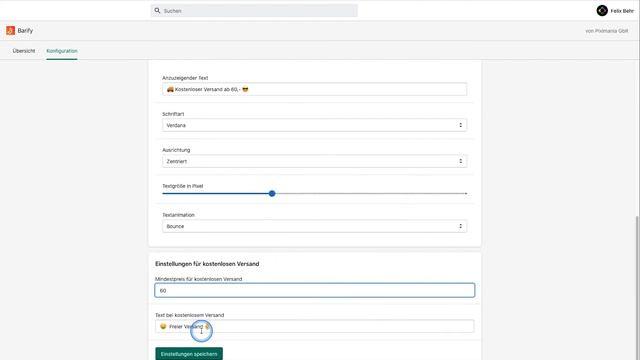Click the Barify app name
The height and width of the screenshot is (360, 640).
pos(25,31)
